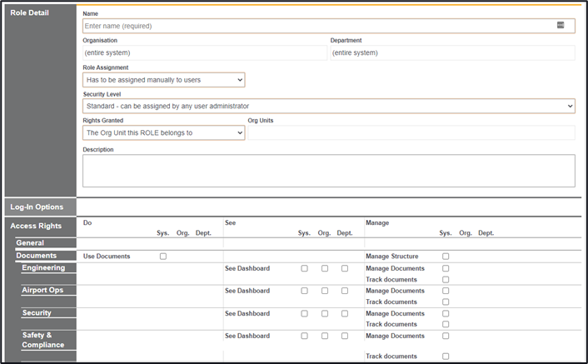The image size is (588, 364).
Task: Enable Engineering See Dashboard Sys. checkbox
Action: [x=305, y=268]
